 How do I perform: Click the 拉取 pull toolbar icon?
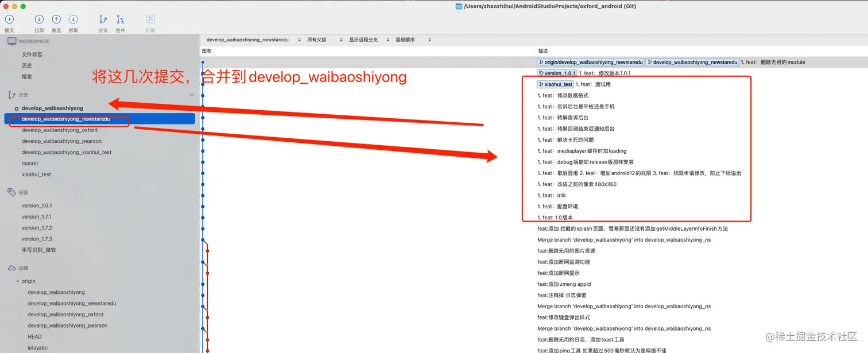click(x=39, y=20)
